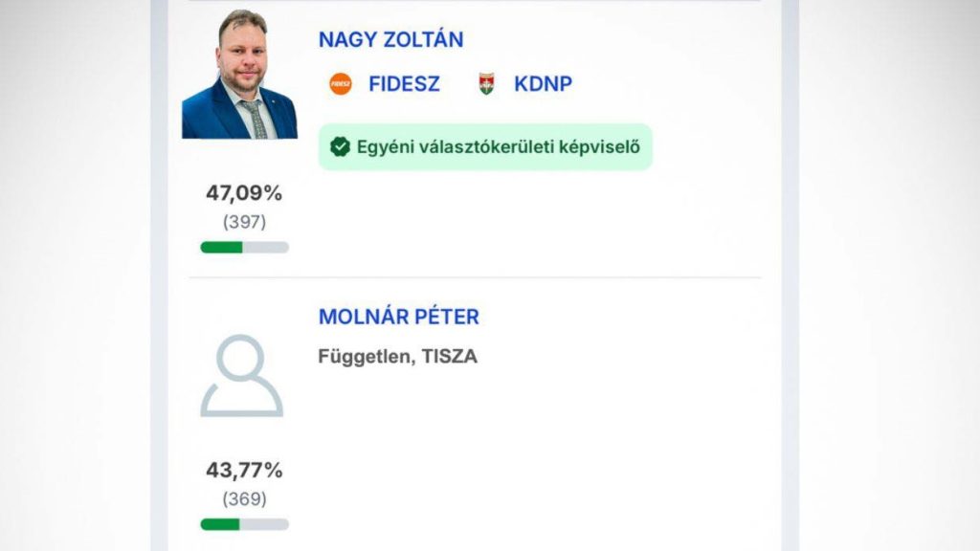
Task: Click the (369) vote count
Action: pyautogui.click(x=244, y=499)
